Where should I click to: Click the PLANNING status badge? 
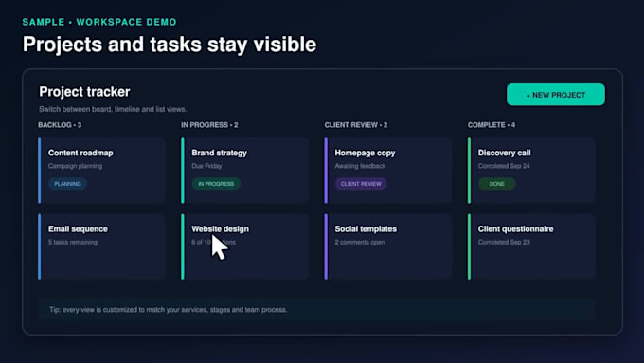click(68, 184)
